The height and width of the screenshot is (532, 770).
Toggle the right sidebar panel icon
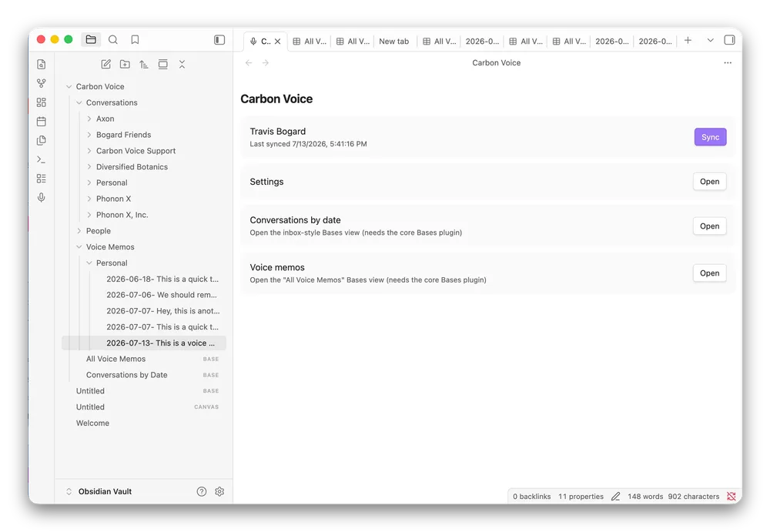pyautogui.click(x=730, y=40)
